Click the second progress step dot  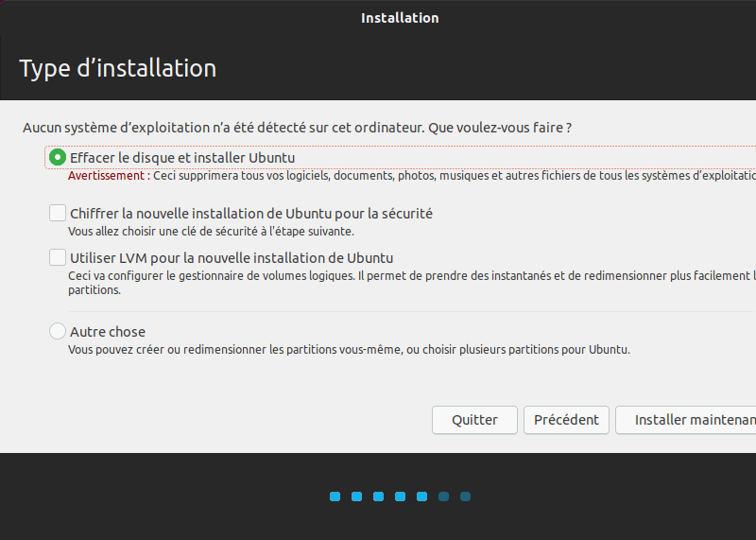tap(356, 496)
